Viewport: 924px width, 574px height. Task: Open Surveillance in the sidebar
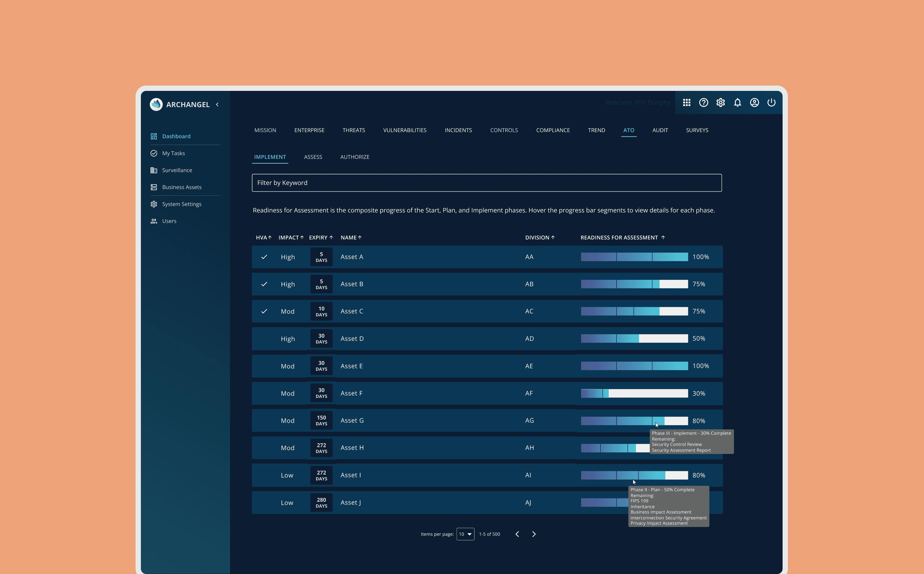coord(177,170)
